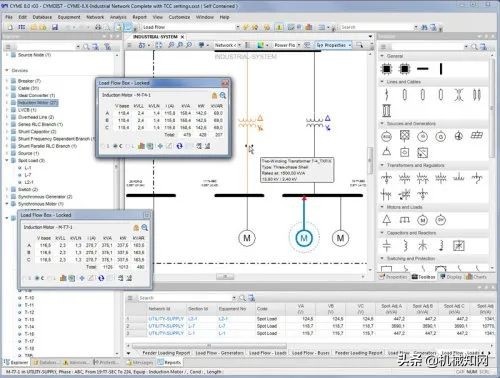Select the C radio button in M-T7-1 Load Flow Box

37,278
